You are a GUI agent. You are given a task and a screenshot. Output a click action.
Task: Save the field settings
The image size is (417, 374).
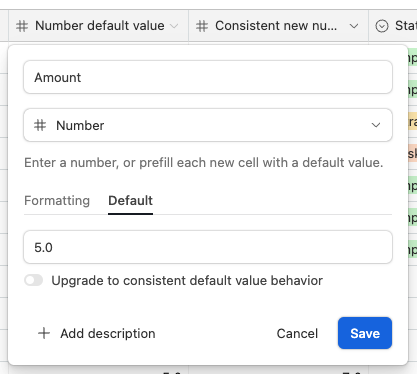click(365, 333)
